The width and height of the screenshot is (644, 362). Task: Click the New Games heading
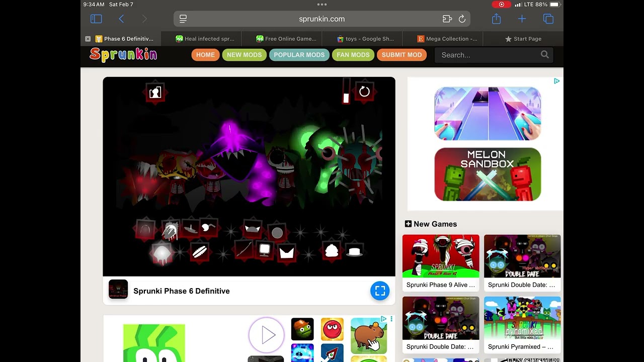[431, 224]
